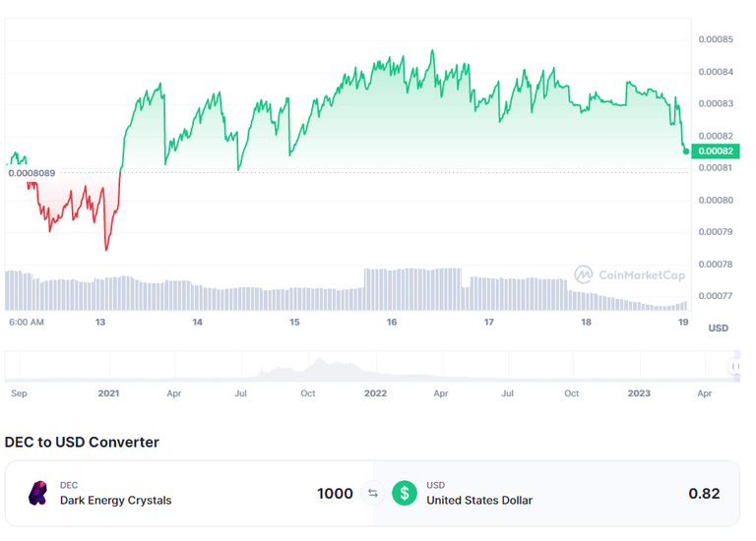Click the 19 date label on time axis

(683, 323)
